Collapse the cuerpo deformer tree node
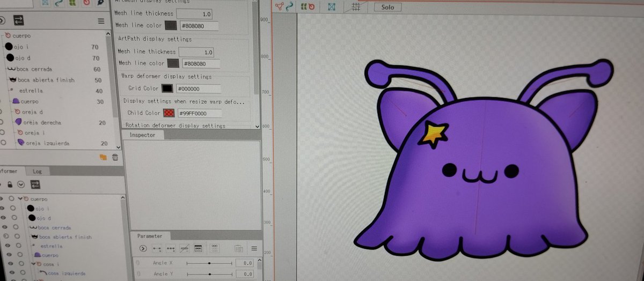 (19, 199)
